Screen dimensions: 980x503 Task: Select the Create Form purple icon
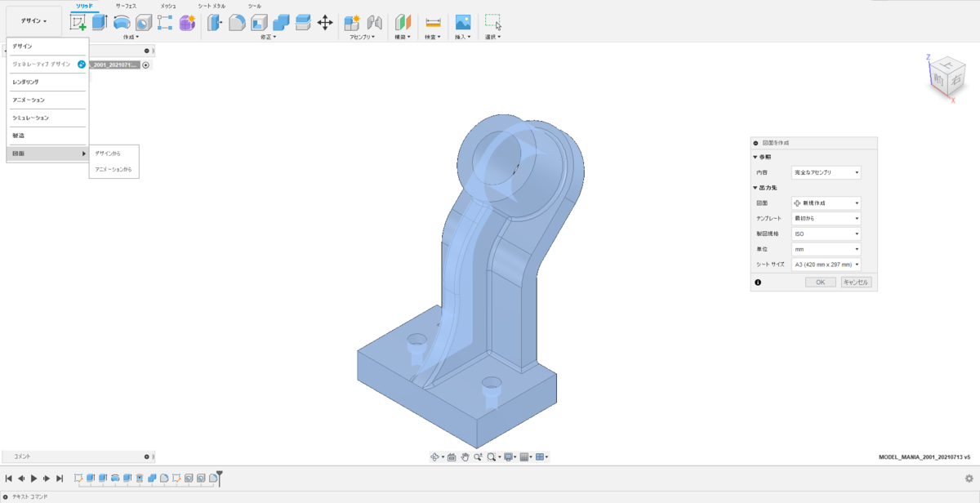(x=187, y=22)
